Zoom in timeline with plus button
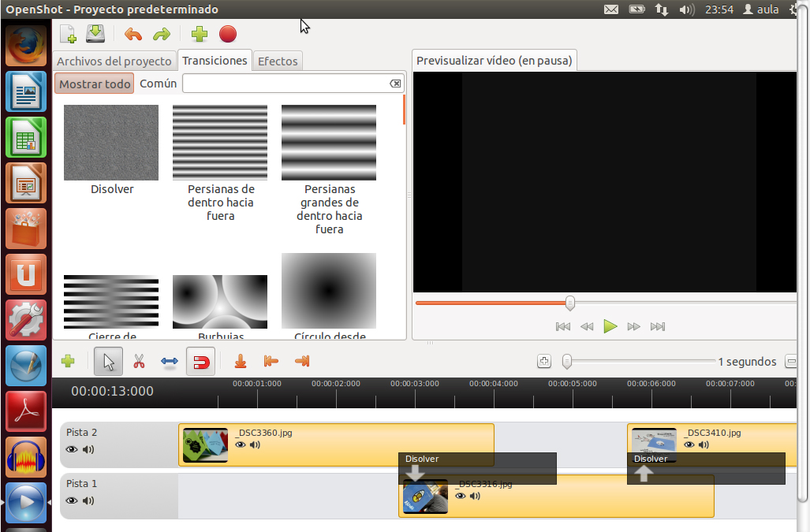The height and width of the screenshot is (532, 810). click(x=543, y=362)
